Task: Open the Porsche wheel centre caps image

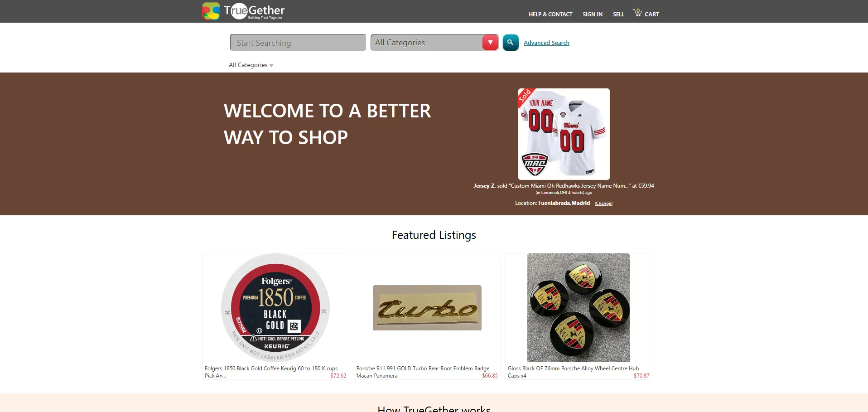Action: click(579, 308)
